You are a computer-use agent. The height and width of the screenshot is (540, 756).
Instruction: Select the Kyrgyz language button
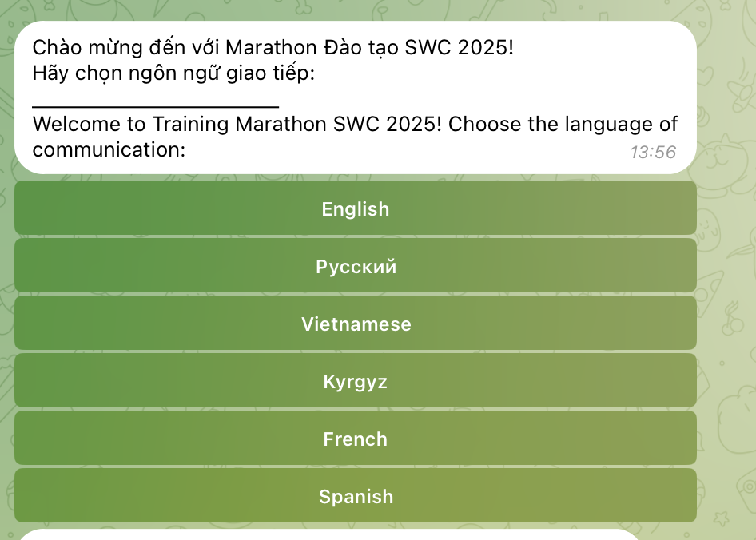tap(356, 381)
